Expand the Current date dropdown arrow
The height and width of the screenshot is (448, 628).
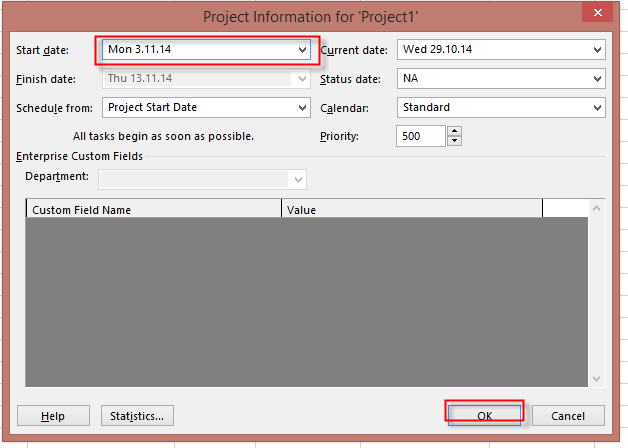[x=597, y=49]
